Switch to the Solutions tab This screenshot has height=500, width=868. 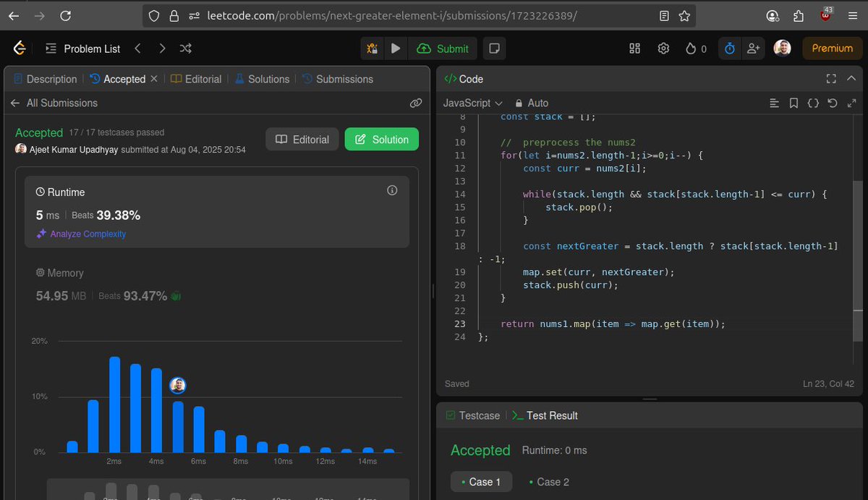(x=263, y=79)
